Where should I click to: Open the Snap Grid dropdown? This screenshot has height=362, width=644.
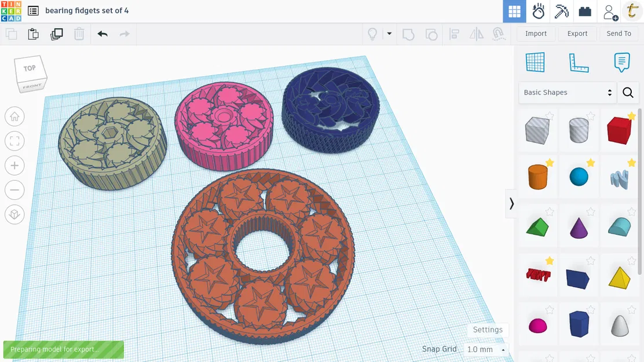[x=485, y=349]
